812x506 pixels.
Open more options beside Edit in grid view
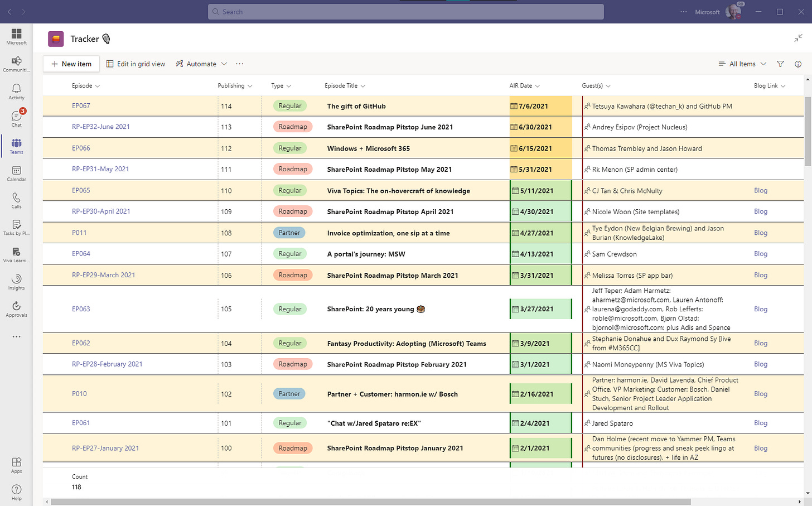[x=240, y=64]
